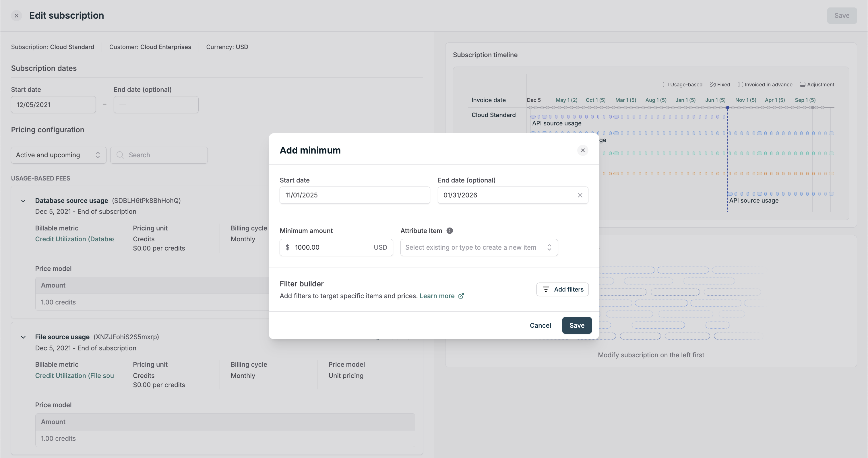The height and width of the screenshot is (458, 868).
Task: Click the highlighted blue timeline marker
Action: 727,108
